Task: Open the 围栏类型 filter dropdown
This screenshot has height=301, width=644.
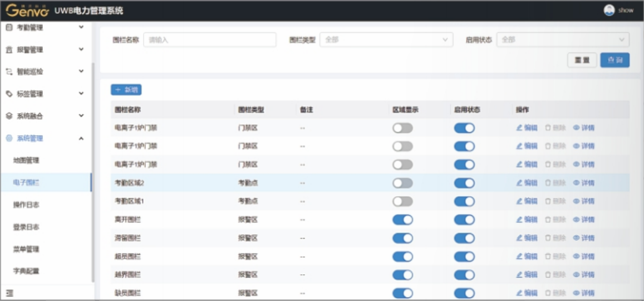Action: 386,40
